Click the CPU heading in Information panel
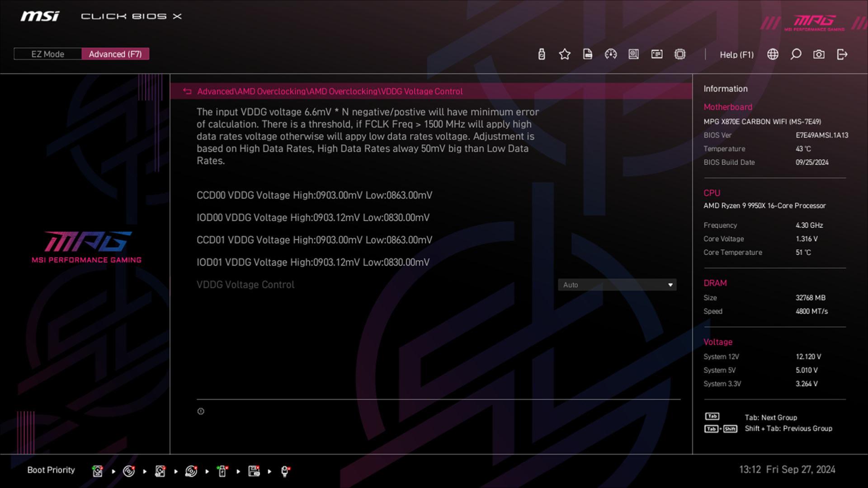The height and width of the screenshot is (488, 868). click(x=712, y=193)
